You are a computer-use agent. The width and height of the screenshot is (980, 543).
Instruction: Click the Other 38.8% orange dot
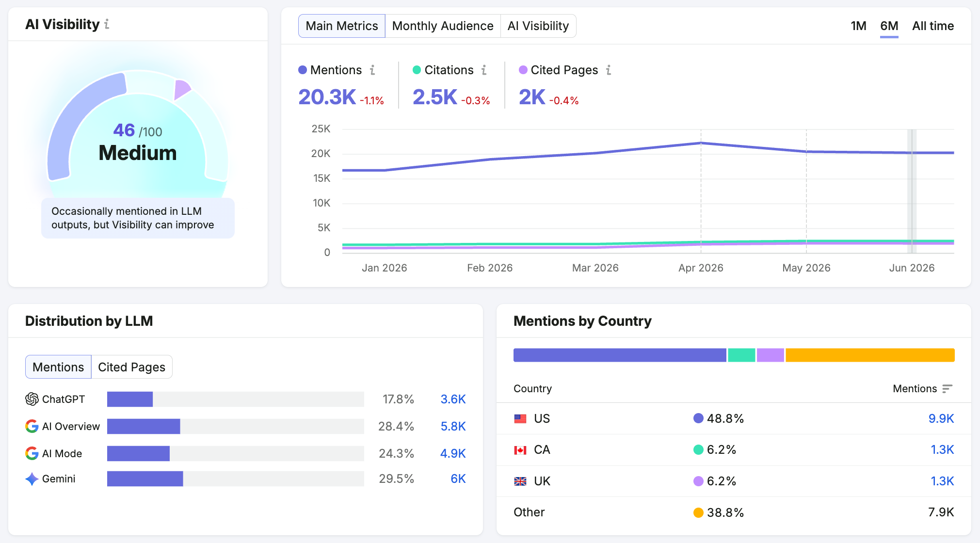pyautogui.click(x=698, y=512)
